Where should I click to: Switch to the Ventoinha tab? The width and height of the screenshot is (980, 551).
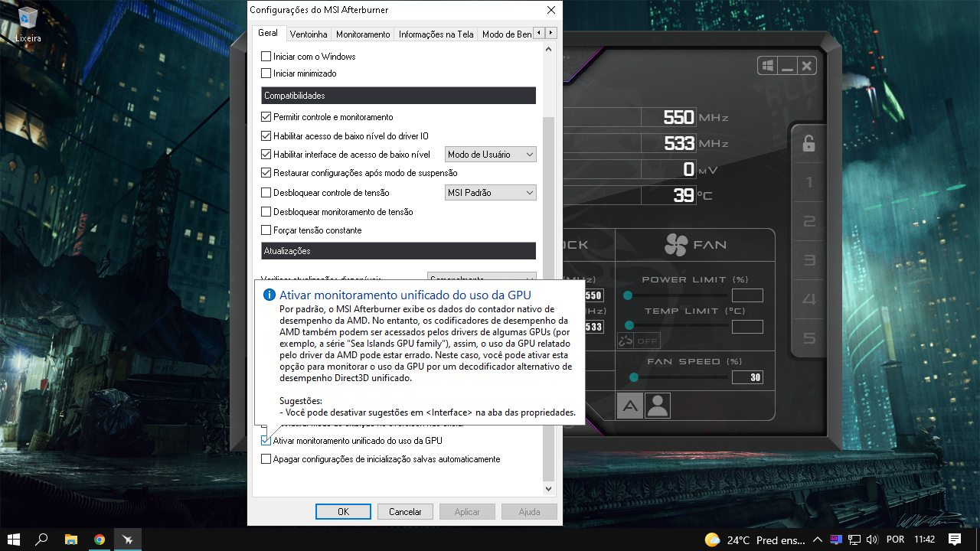pyautogui.click(x=309, y=34)
